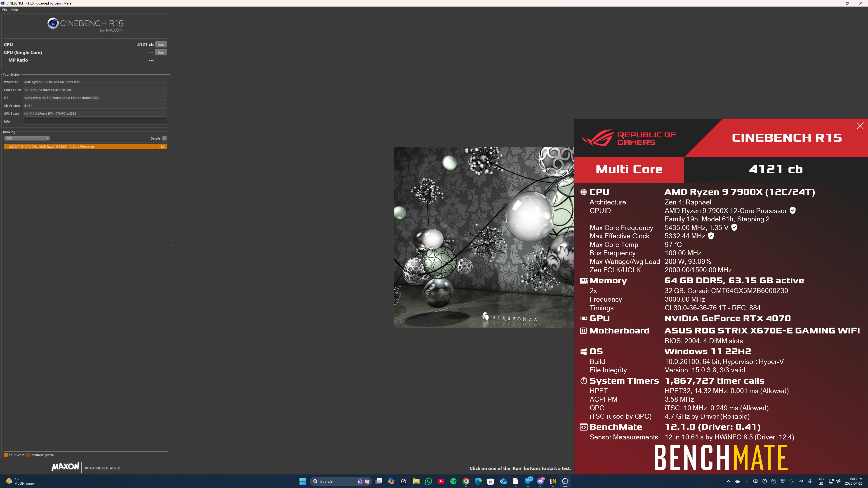Click the Motherboard icon in BenchMate panel
This screenshot has height=488, width=868.
point(584,331)
